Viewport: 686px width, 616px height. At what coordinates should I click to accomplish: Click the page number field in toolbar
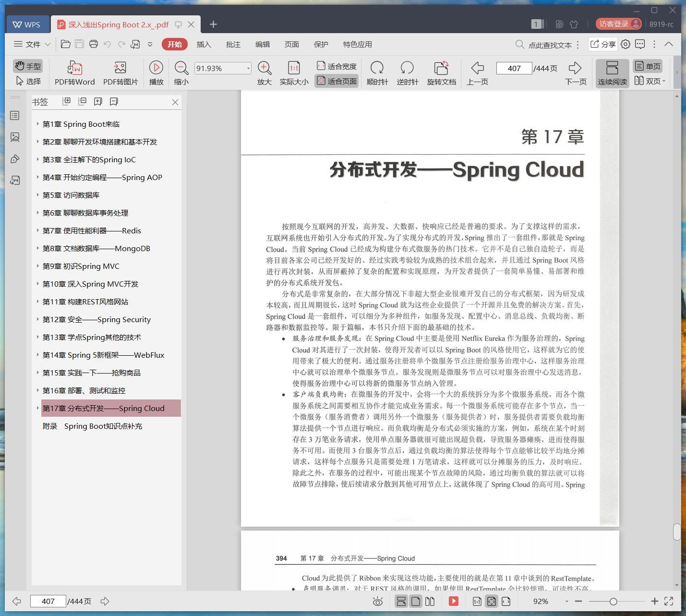pyautogui.click(x=514, y=68)
